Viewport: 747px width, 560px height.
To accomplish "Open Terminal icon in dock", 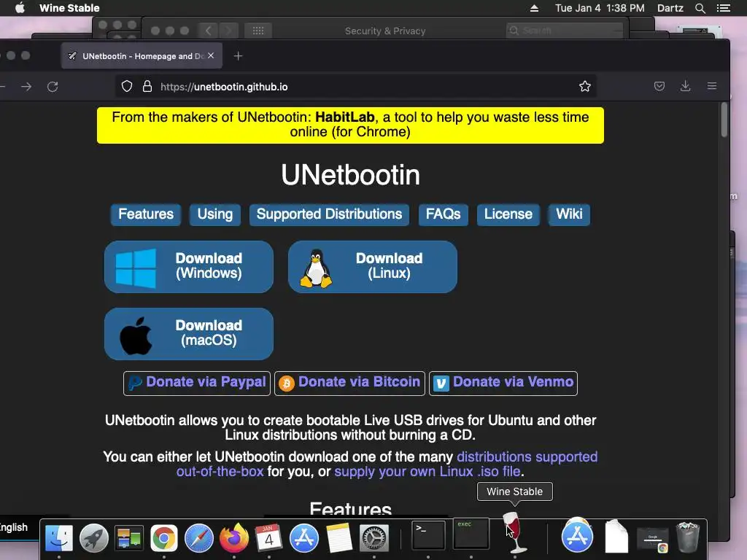I will pyautogui.click(x=428, y=536).
